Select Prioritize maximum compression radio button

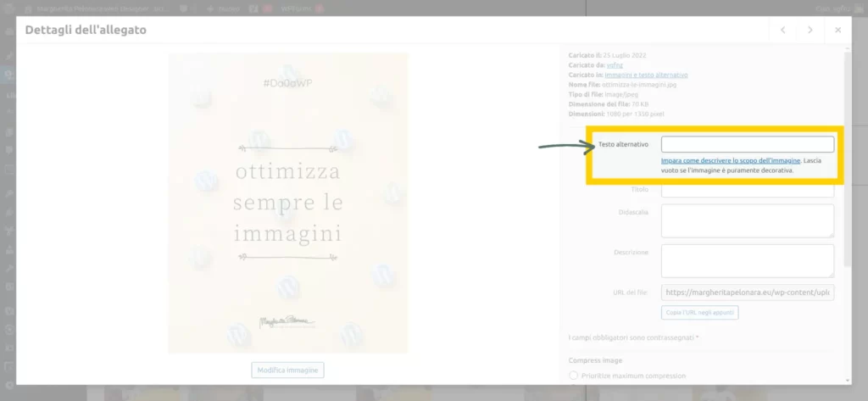point(574,376)
